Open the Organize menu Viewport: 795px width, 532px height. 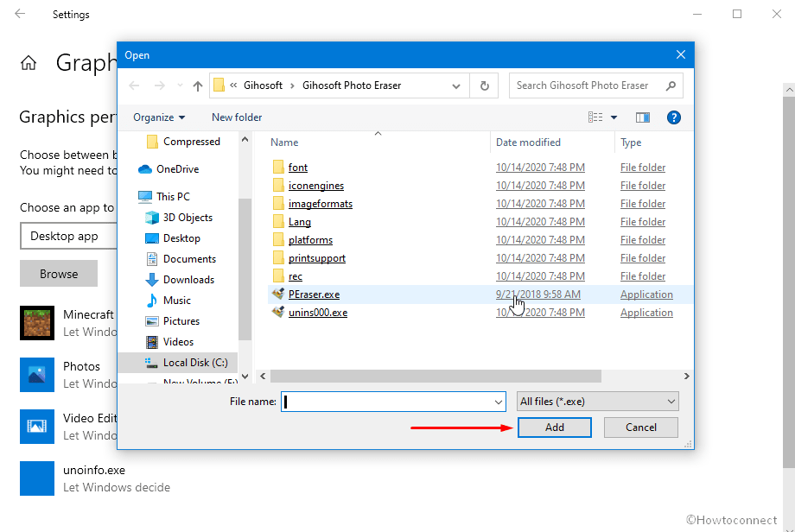pyautogui.click(x=159, y=117)
